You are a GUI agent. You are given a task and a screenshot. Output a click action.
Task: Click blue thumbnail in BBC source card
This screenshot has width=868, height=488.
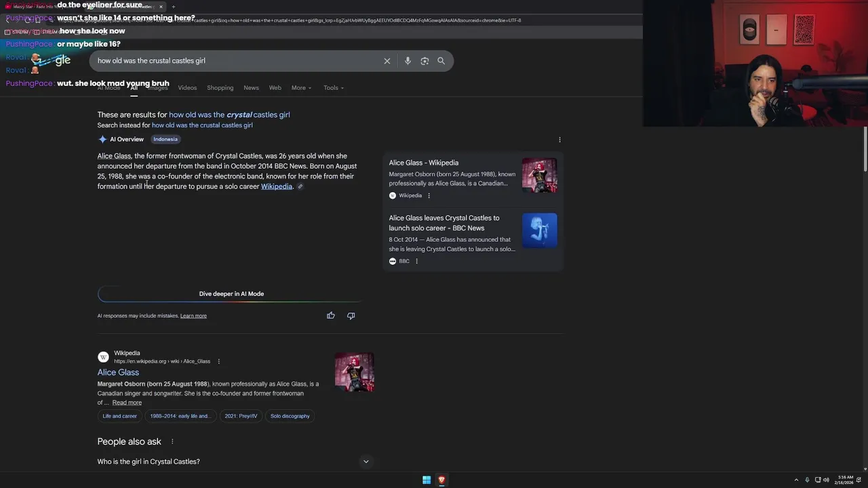click(x=540, y=230)
